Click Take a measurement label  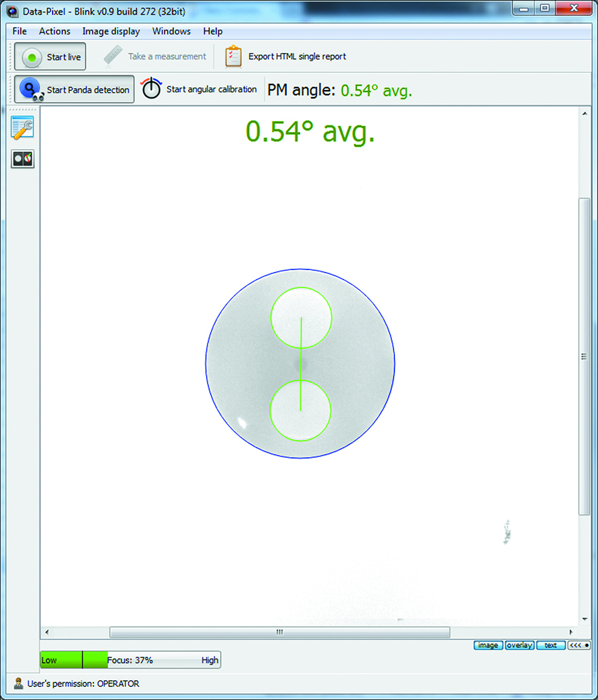click(x=167, y=56)
